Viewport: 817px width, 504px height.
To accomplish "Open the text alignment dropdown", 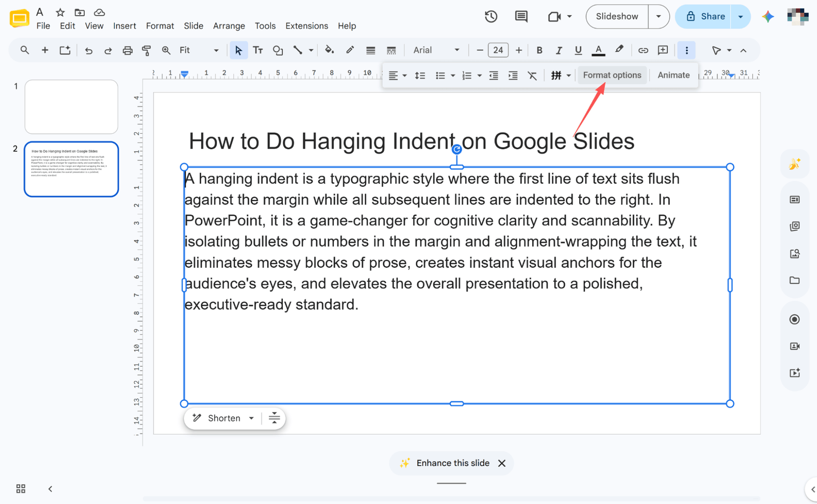I will point(397,76).
